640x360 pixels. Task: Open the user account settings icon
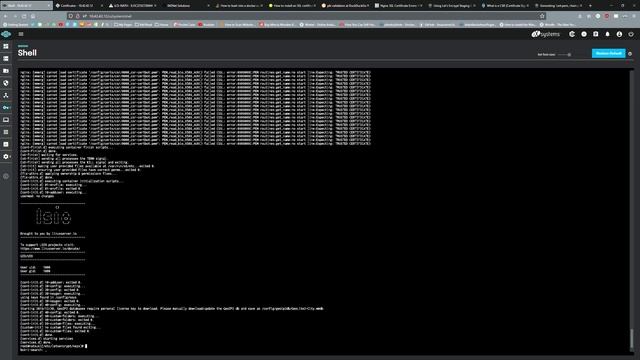[x=619, y=34]
